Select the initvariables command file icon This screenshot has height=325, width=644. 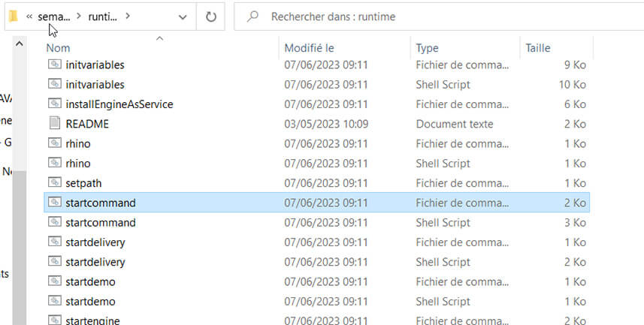tap(55, 65)
